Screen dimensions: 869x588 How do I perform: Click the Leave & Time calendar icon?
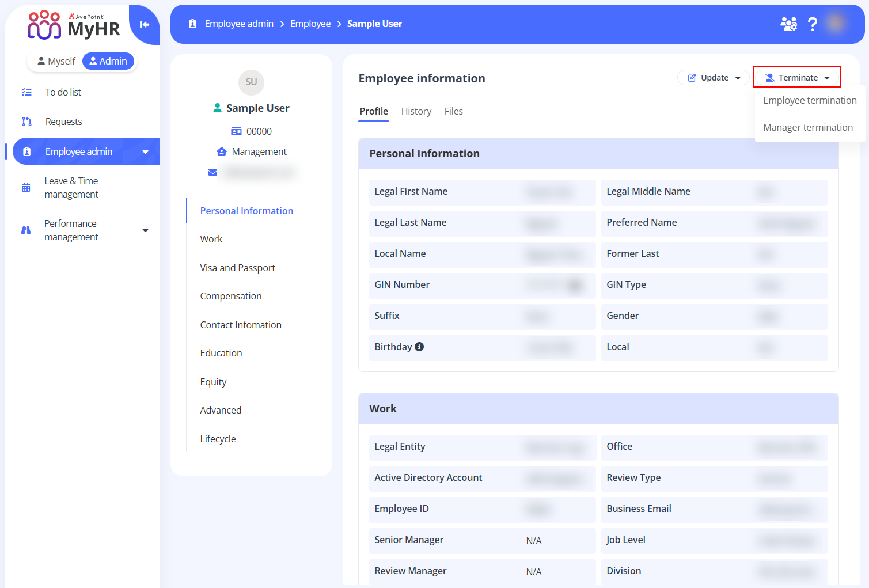tap(26, 187)
